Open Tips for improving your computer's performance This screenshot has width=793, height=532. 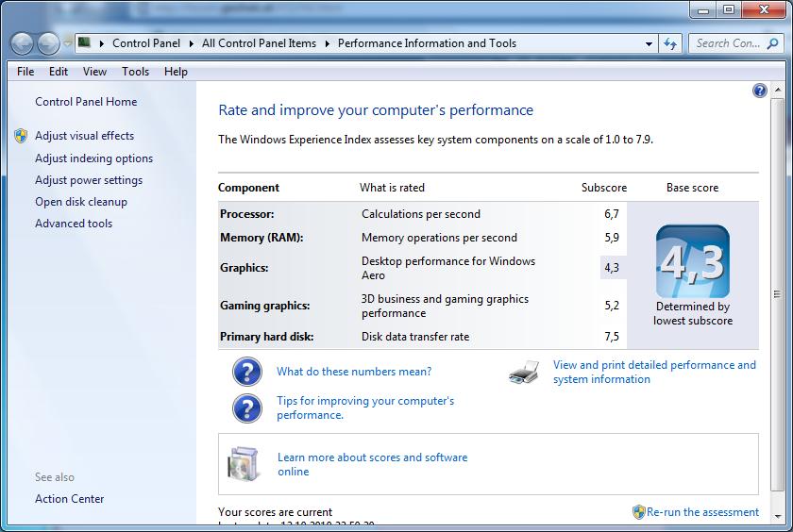point(365,407)
